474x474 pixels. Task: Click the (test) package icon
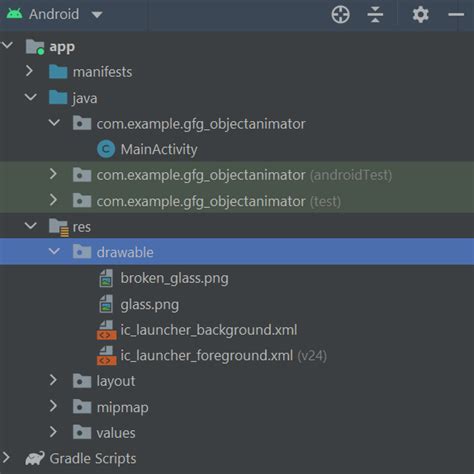(82, 200)
